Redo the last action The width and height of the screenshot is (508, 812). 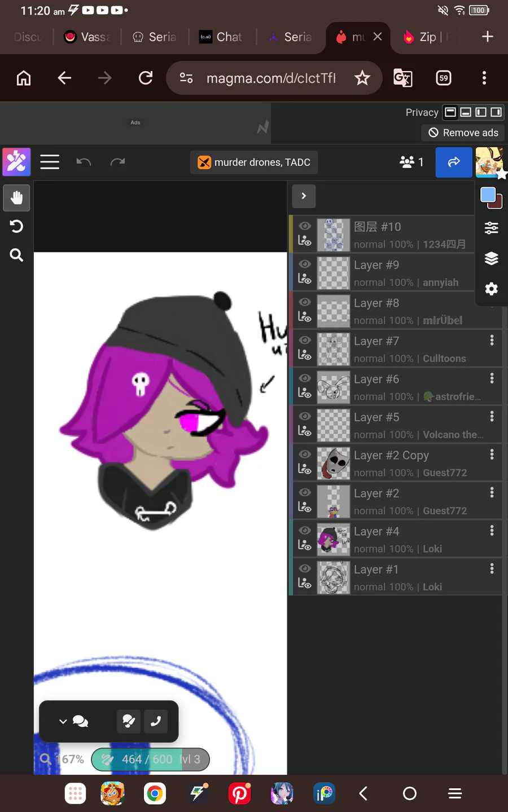click(117, 162)
